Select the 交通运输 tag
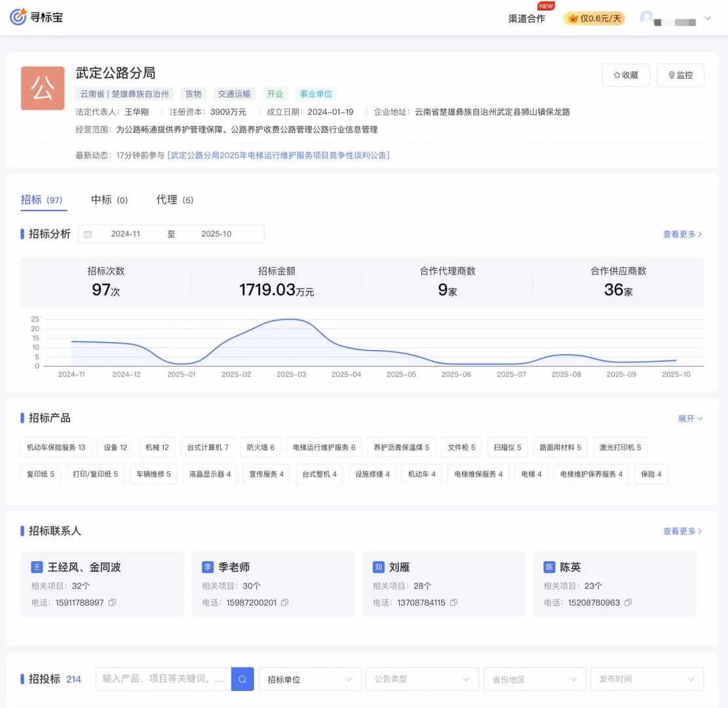The height and width of the screenshot is (708, 728). pos(234,94)
